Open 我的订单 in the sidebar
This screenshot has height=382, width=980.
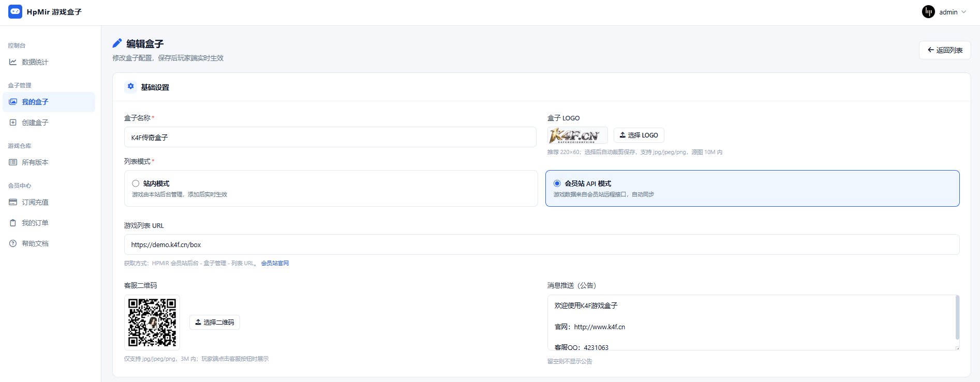[x=49, y=223]
